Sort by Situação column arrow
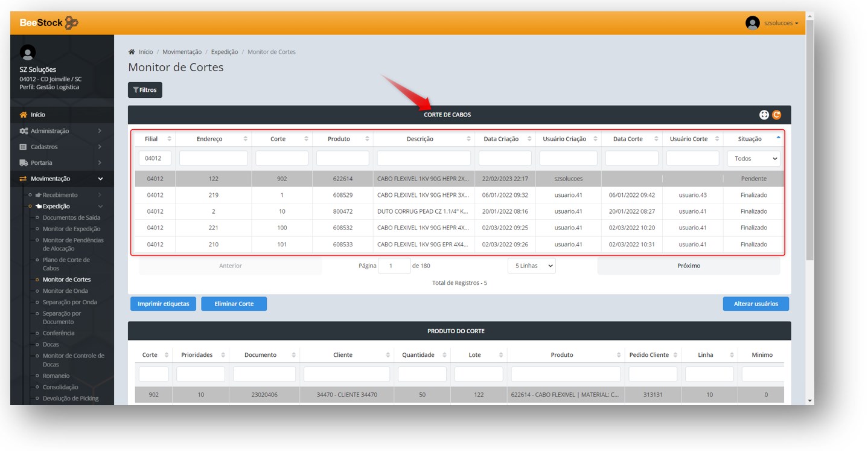 (778, 138)
